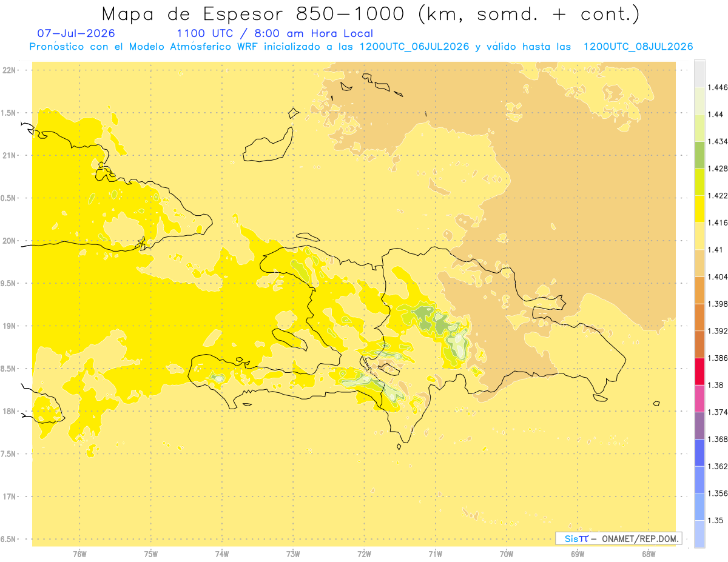Click the 75W longitude label
Image resolution: width=728 pixels, height=562 pixels.
pyautogui.click(x=151, y=554)
